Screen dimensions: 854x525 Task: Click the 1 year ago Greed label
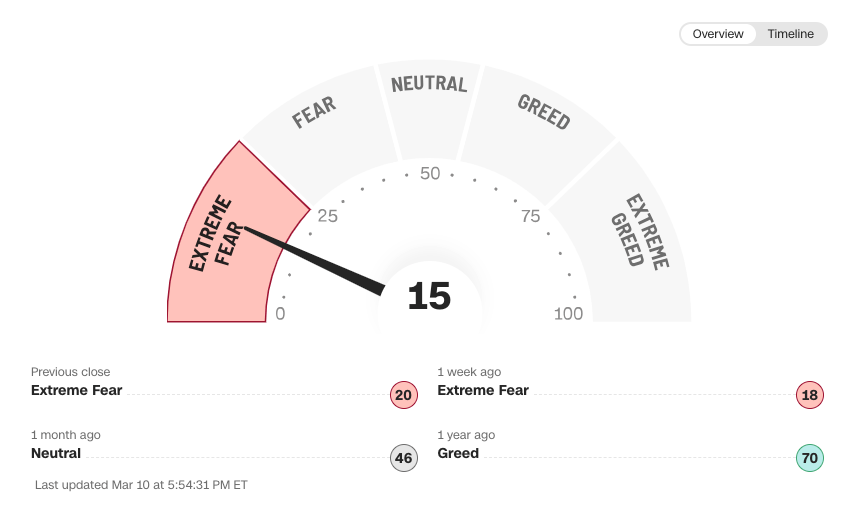pyautogui.click(x=458, y=454)
